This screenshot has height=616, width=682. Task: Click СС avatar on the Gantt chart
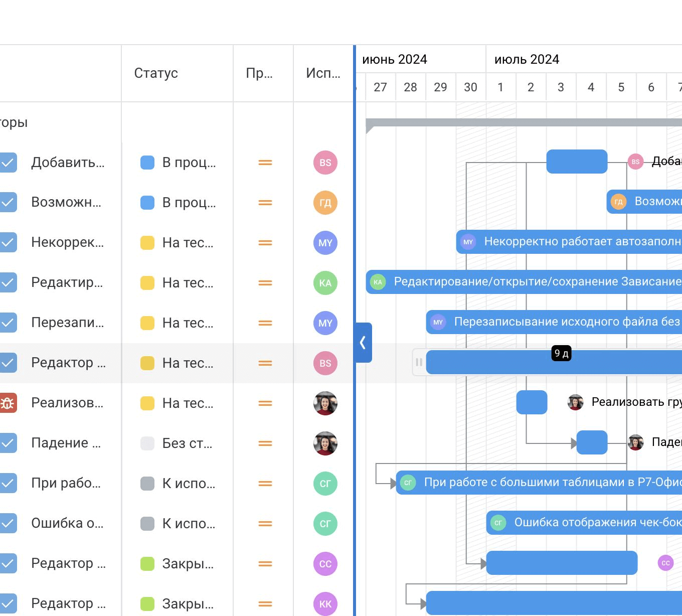(665, 563)
